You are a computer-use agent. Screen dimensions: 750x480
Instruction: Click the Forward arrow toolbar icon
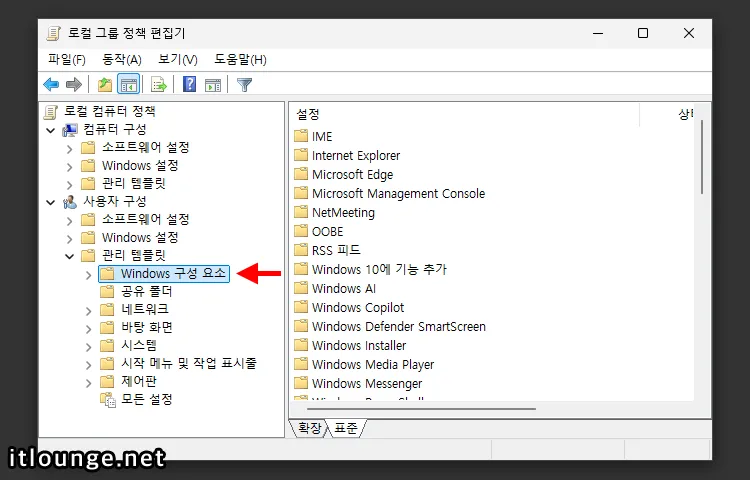coord(74,85)
